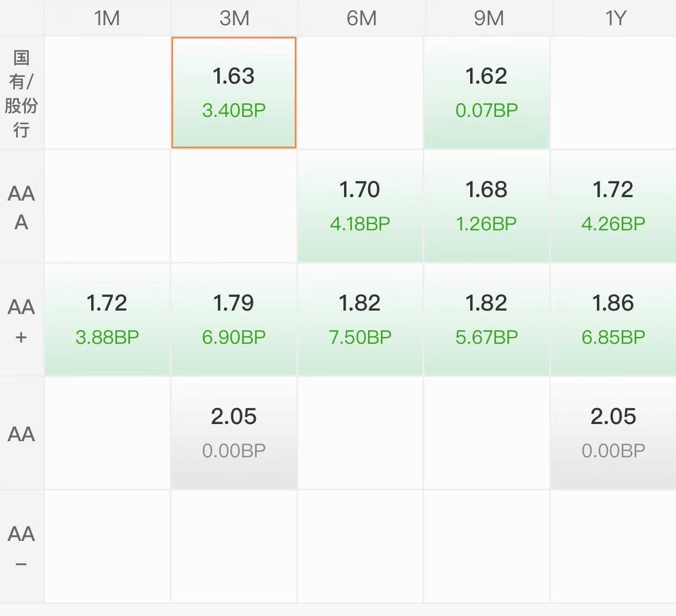The width and height of the screenshot is (676, 616).
Task: Select the 6M column header
Action: point(361,18)
